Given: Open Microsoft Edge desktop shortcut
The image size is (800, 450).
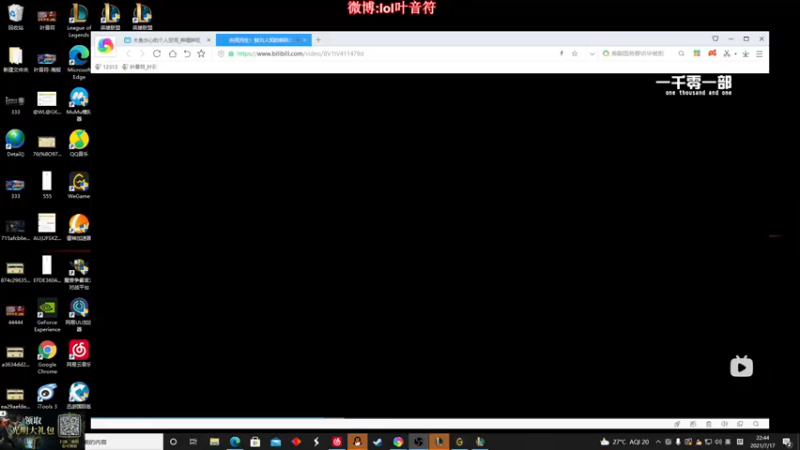Looking at the screenshot, I should point(79,62).
